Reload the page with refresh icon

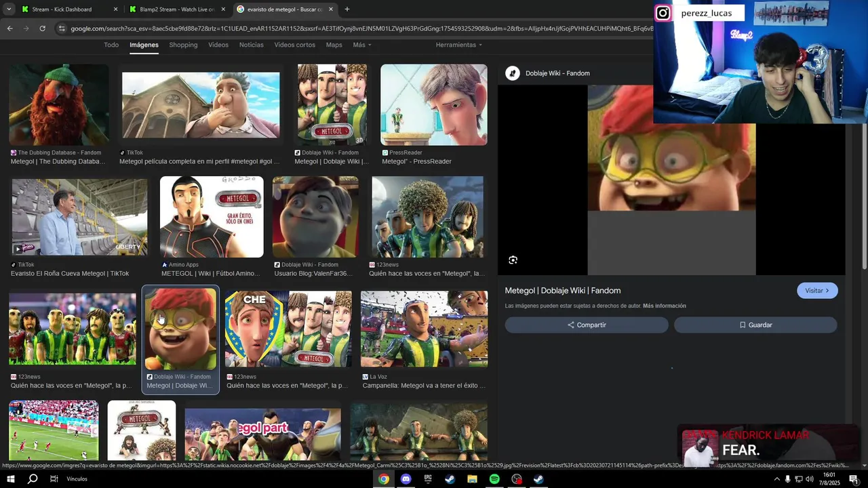(x=42, y=28)
